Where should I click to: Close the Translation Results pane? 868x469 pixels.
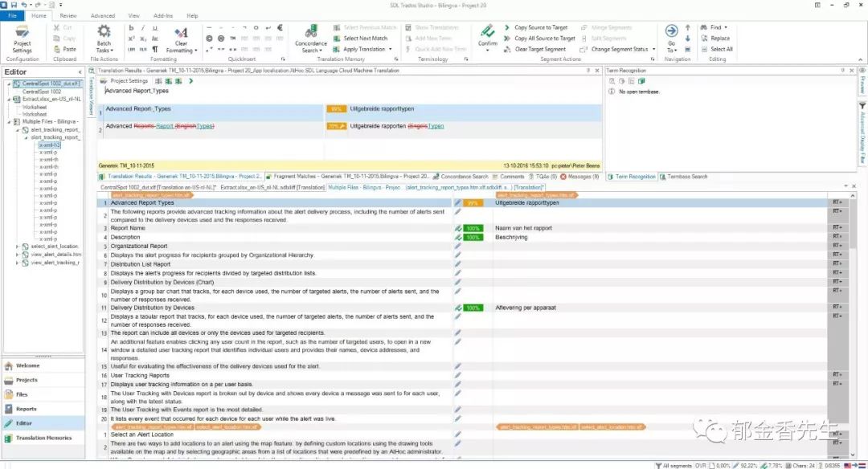(x=596, y=71)
